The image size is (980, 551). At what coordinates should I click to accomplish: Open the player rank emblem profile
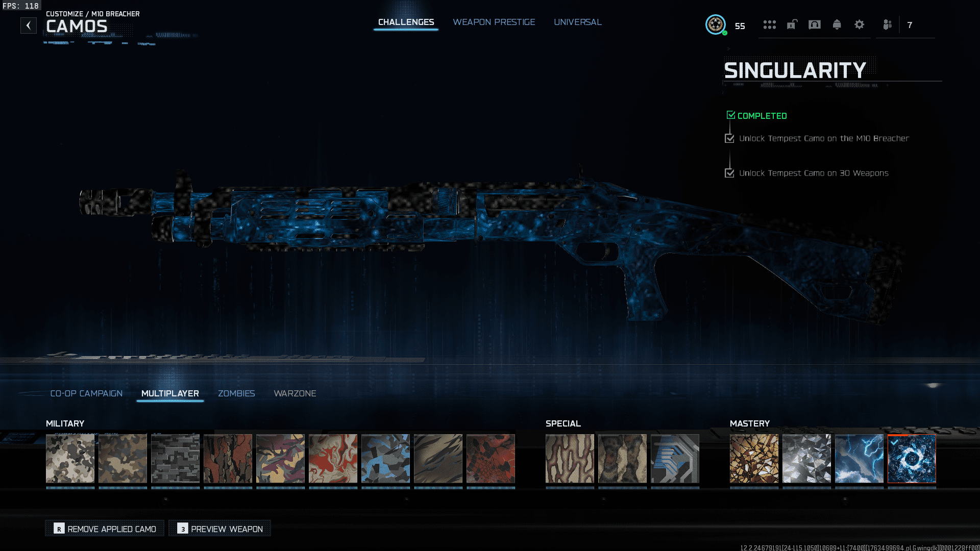715,24
